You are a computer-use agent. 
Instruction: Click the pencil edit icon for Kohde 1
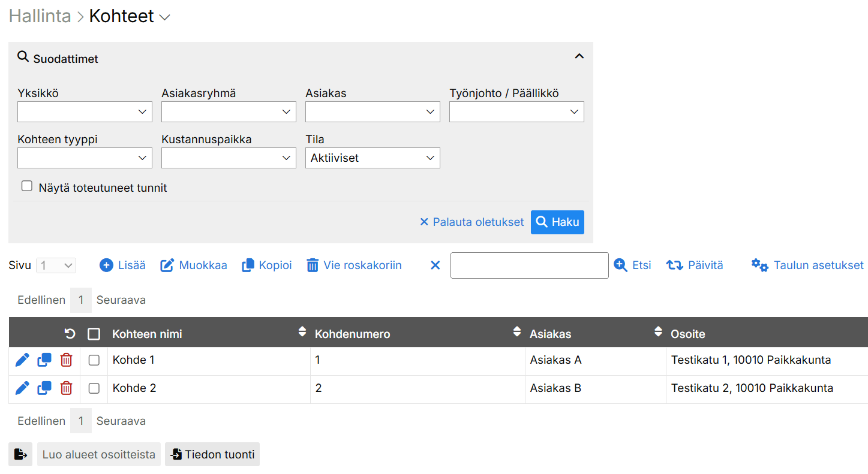click(x=22, y=360)
